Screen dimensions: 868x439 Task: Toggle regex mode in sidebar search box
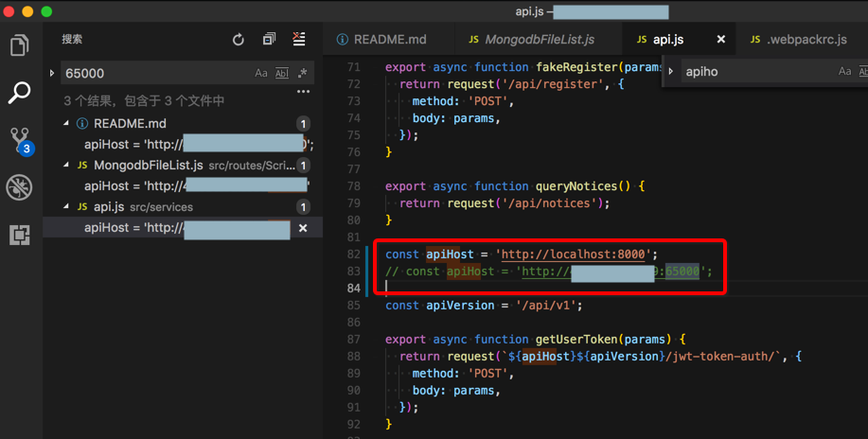[303, 74]
